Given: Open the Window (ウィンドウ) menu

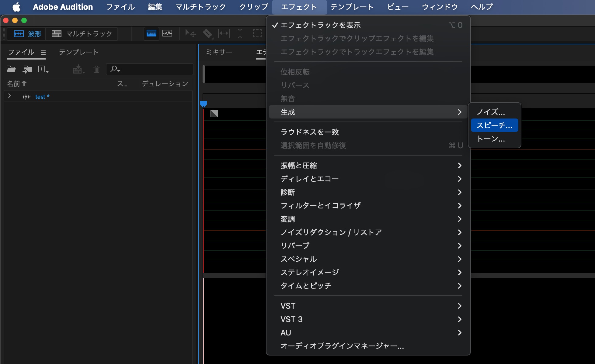Looking at the screenshot, I should coord(440,7).
